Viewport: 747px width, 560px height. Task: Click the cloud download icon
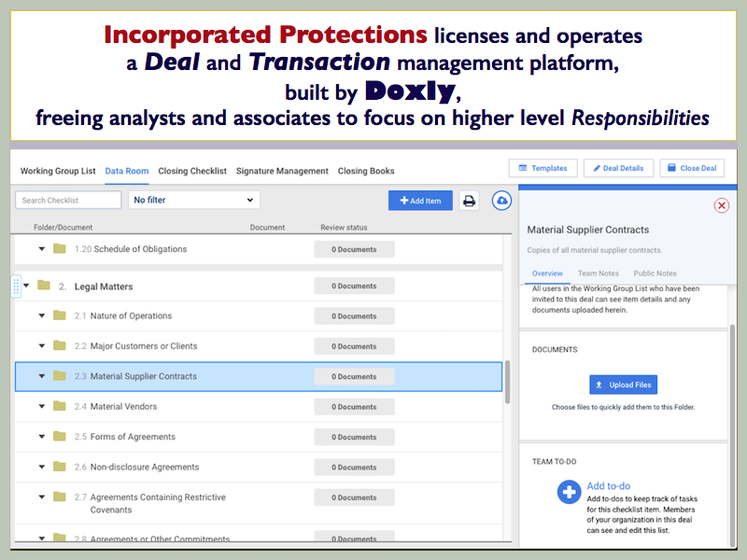click(501, 201)
